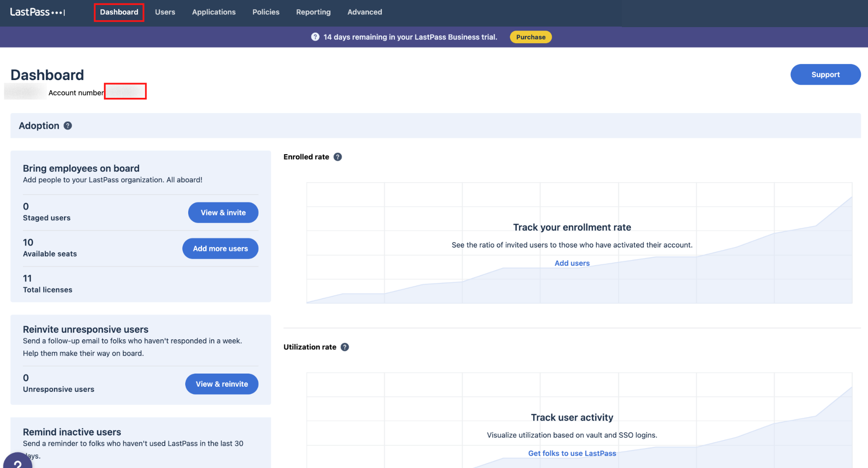This screenshot has width=868, height=468.
Task: Open the Users tab
Action: 165,12
